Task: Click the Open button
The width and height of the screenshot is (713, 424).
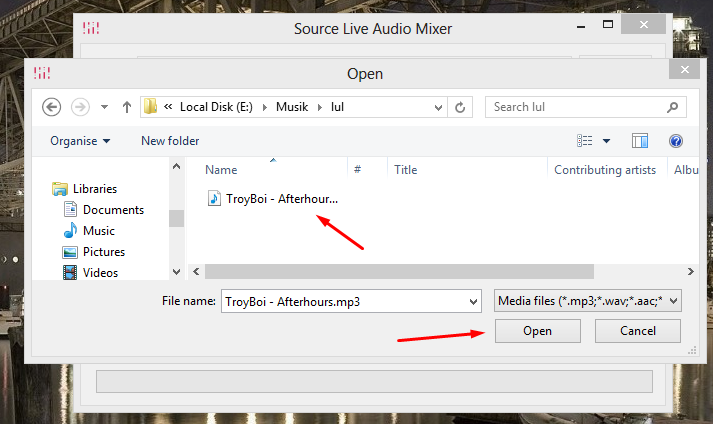Action: point(537,331)
